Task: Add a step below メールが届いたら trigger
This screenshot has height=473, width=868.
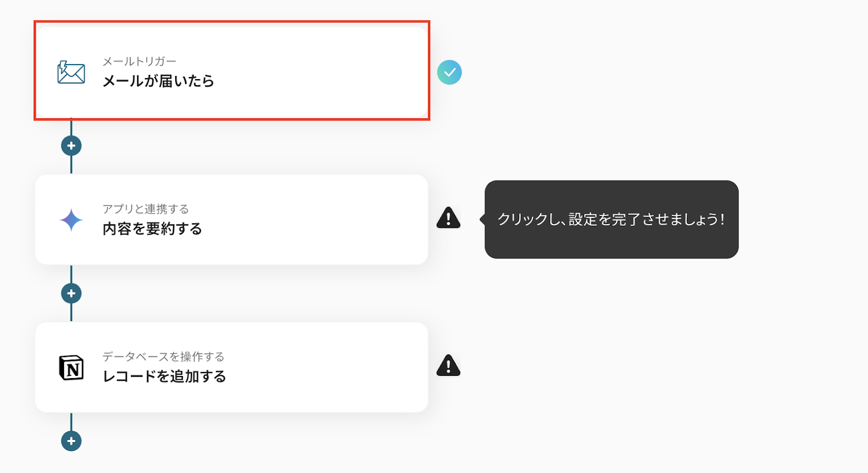Action: pyautogui.click(x=71, y=146)
